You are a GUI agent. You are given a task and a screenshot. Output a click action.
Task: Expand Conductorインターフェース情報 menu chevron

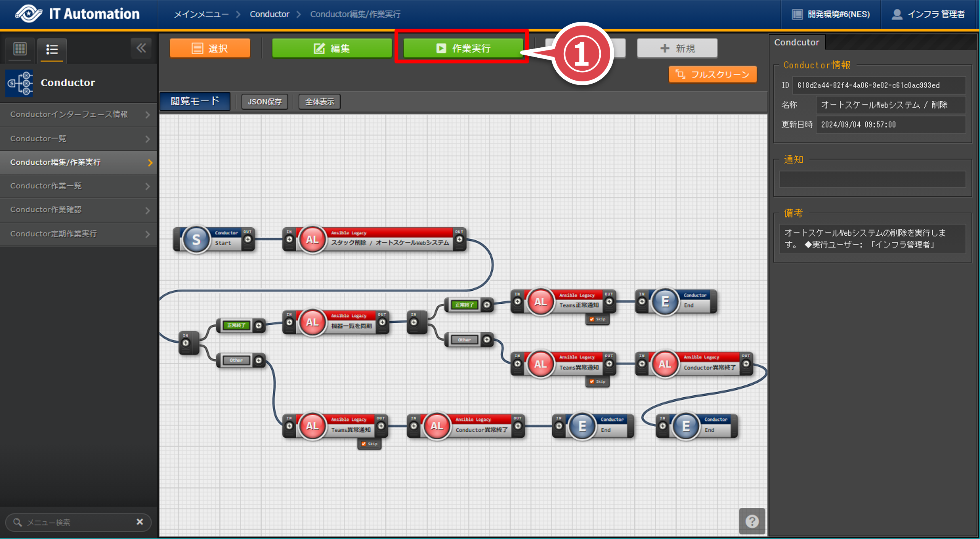(x=148, y=115)
